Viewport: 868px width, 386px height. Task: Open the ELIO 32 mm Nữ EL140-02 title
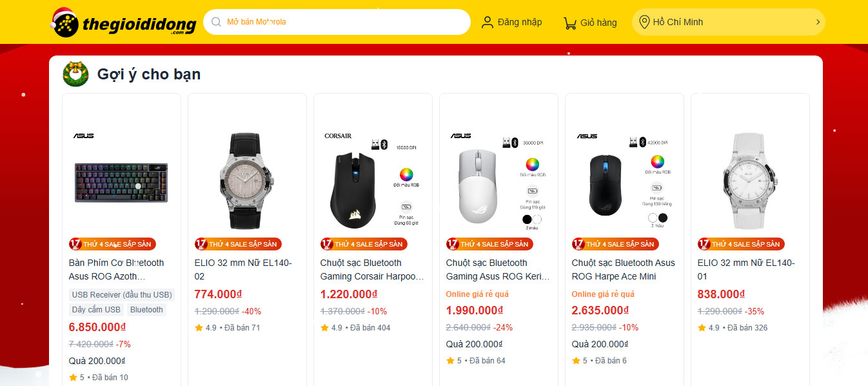243,270
